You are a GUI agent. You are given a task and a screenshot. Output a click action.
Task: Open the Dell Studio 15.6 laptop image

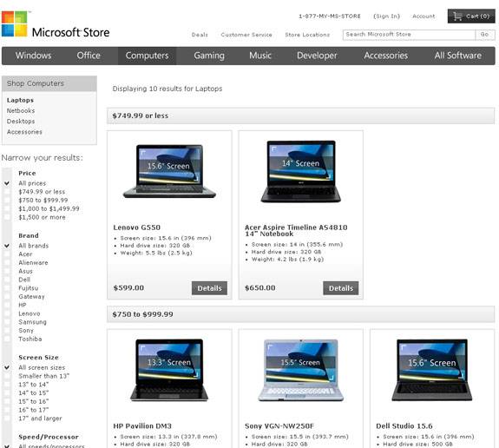432,370
